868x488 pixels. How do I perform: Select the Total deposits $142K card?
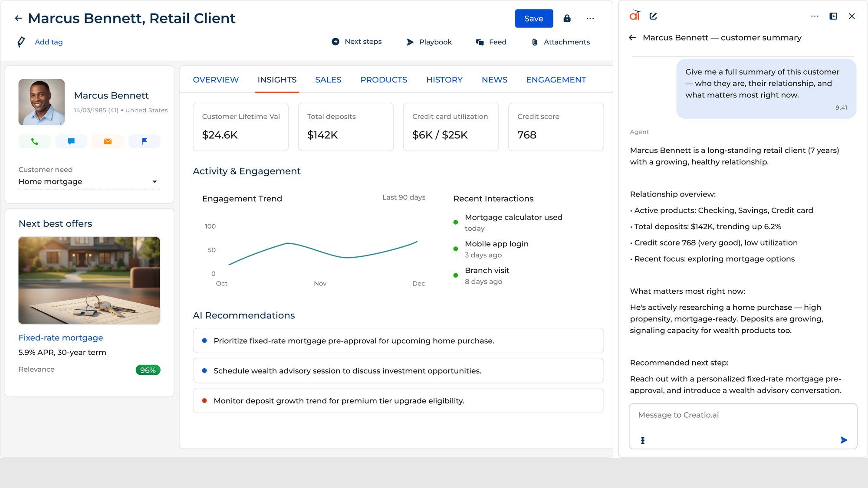coord(346,127)
